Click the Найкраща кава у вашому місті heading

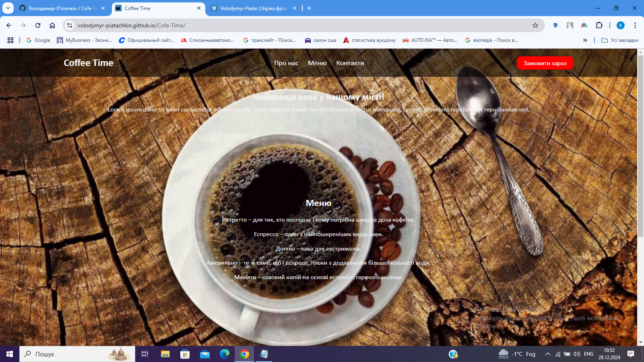coord(318,97)
